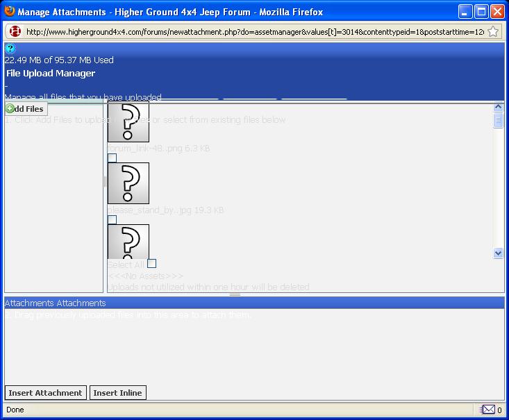The width and height of the screenshot is (509, 420).
Task: Click the bookmark star in address bar
Action: 492,32
